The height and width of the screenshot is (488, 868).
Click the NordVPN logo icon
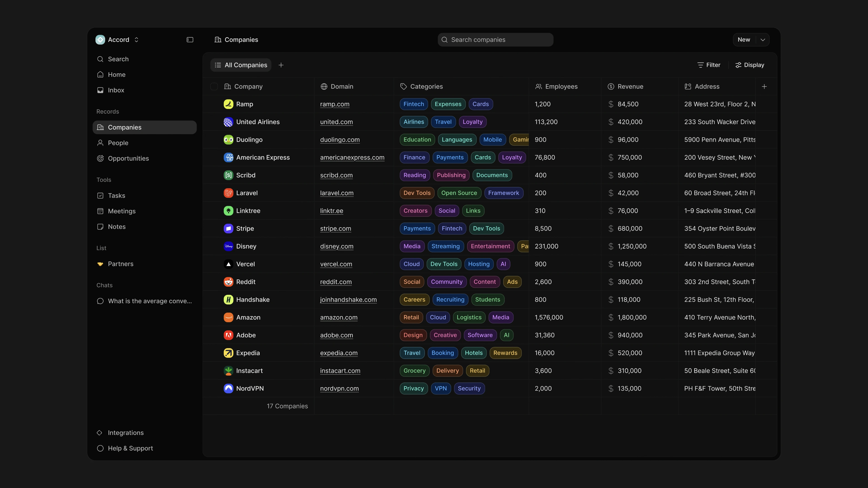[229, 389]
